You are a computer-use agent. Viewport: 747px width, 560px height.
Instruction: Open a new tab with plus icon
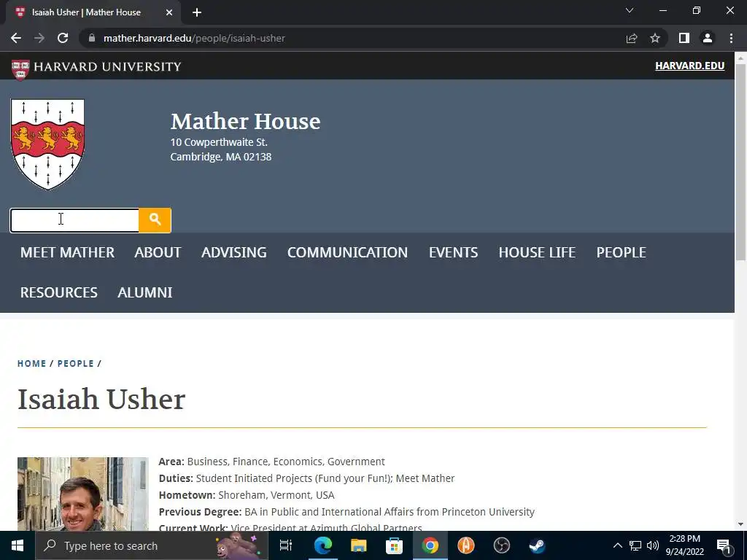(x=197, y=12)
